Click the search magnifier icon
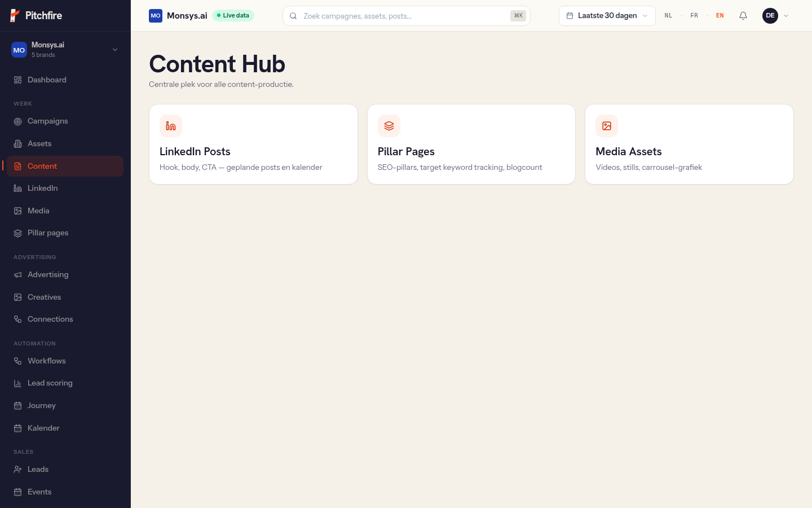This screenshot has width=812, height=508. pyautogui.click(x=293, y=16)
